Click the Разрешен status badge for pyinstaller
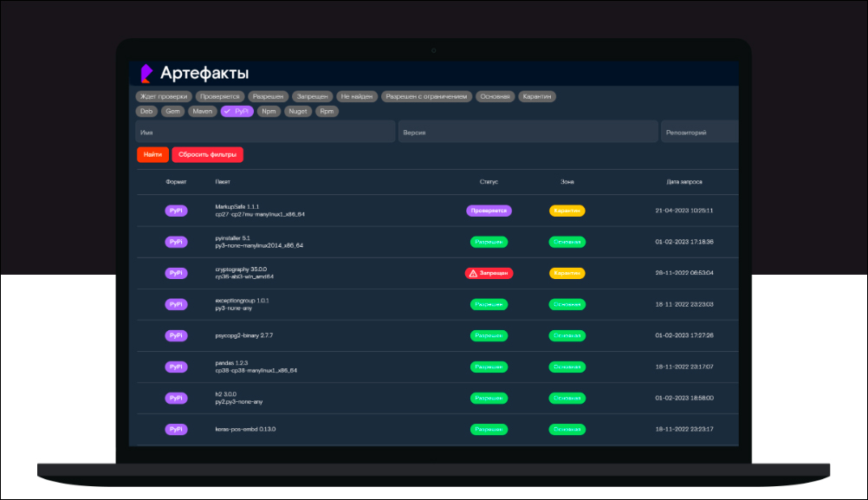 coord(489,242)
